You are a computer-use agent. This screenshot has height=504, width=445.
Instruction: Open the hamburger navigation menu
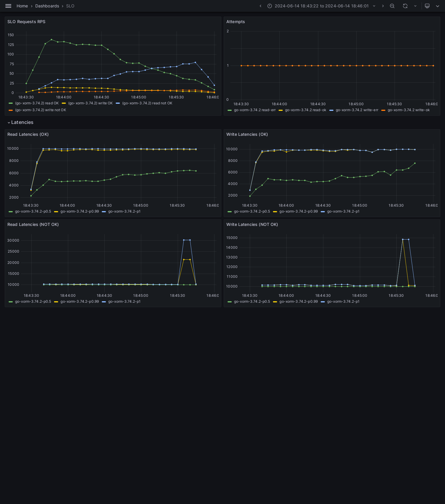click(8, 6)
